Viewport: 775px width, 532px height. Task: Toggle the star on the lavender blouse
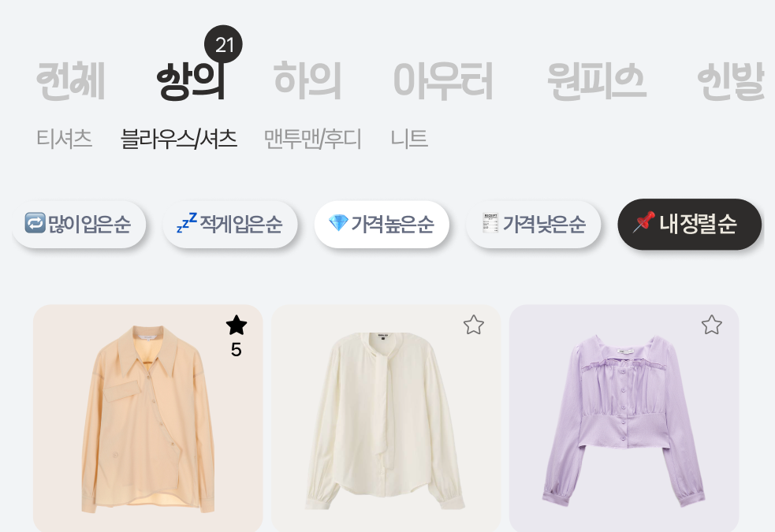pyautogui.click(x=712, y=325)
